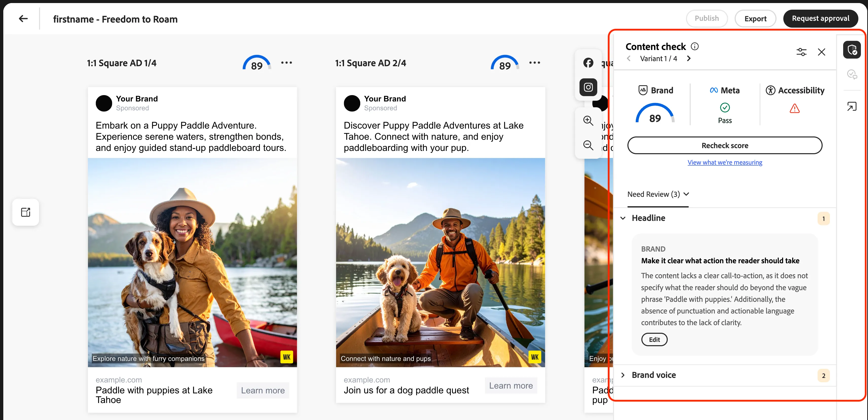Open review comments icon in right sidebar

(852, 74)
